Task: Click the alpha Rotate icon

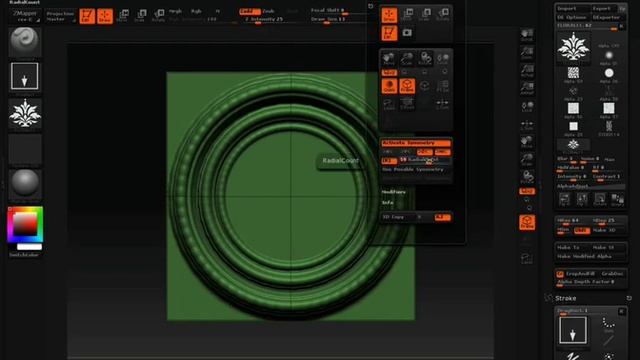Action: 600,199
